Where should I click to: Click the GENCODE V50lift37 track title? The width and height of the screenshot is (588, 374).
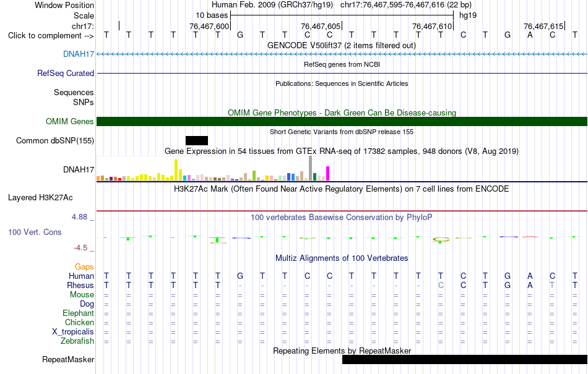342,45
